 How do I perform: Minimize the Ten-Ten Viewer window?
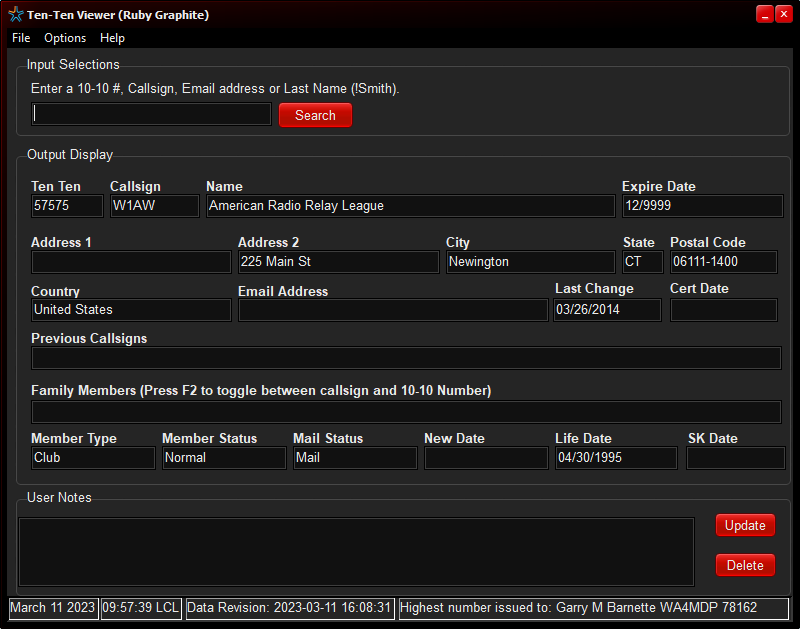point(764,14)
